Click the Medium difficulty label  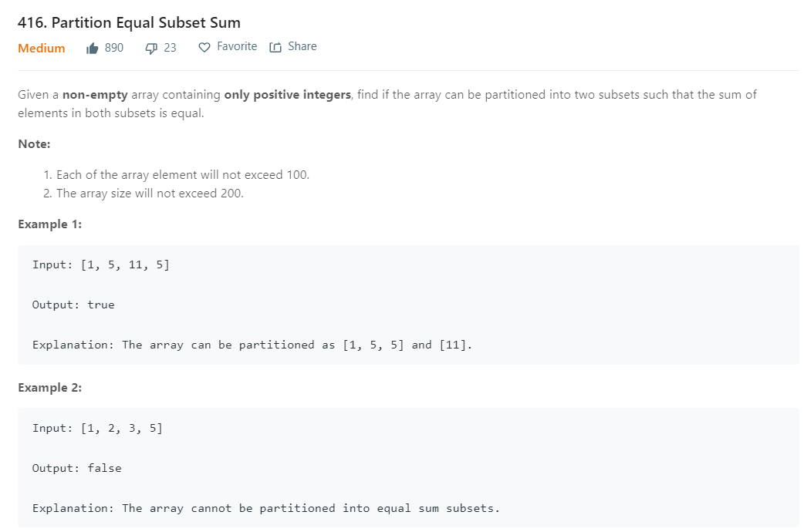[42, 48]
